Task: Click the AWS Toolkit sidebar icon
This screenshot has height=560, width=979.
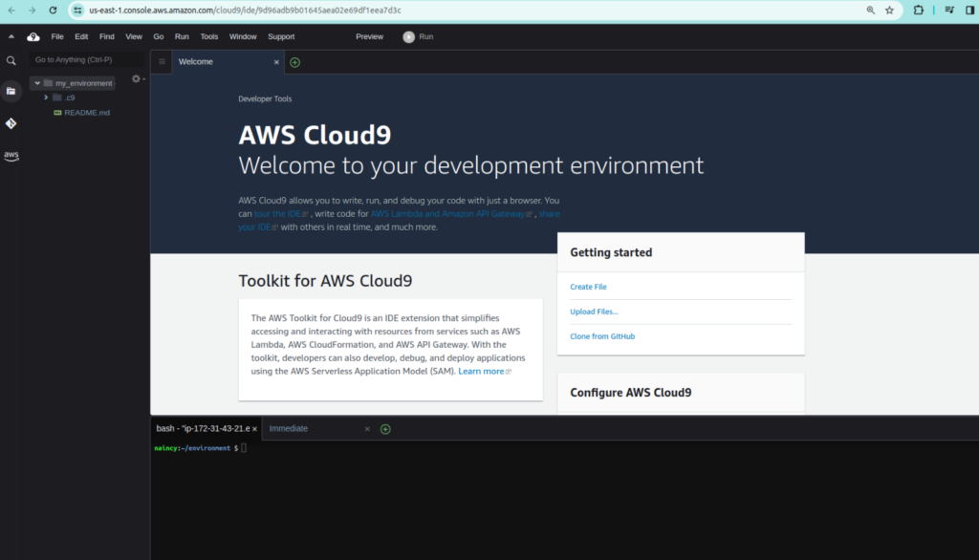Action: point(11,156)
